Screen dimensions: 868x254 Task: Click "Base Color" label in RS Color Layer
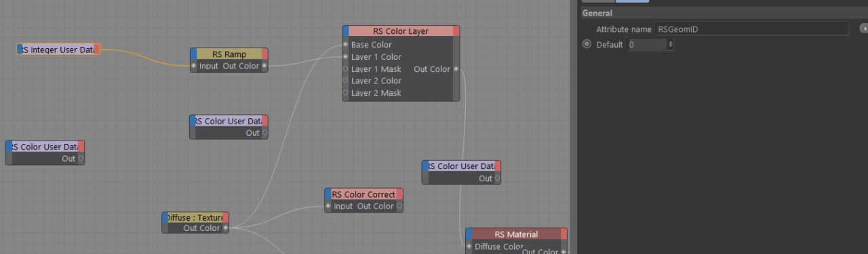tap(372, 45)
